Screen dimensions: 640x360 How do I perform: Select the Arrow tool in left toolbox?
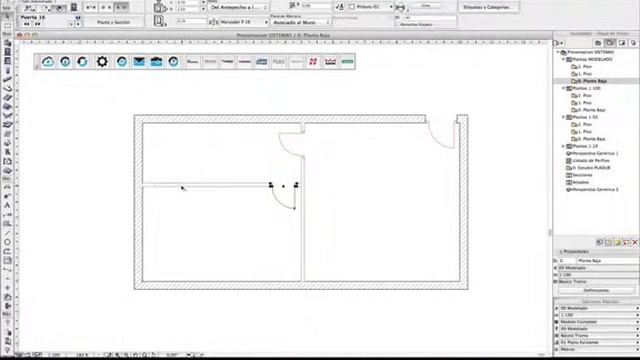[x=7, y=16]
